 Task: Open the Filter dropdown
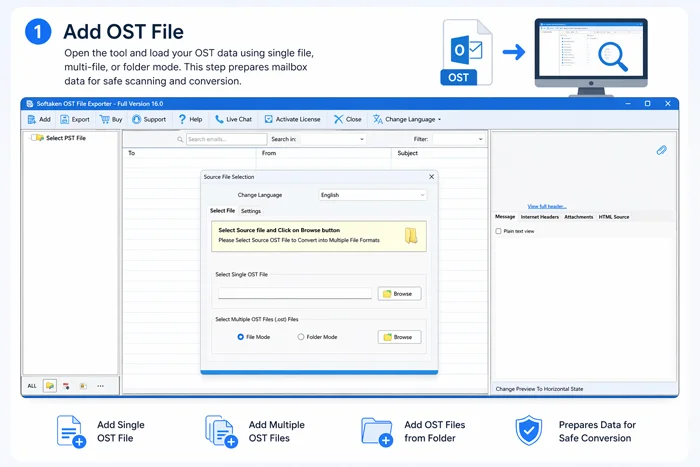[458, 139]
